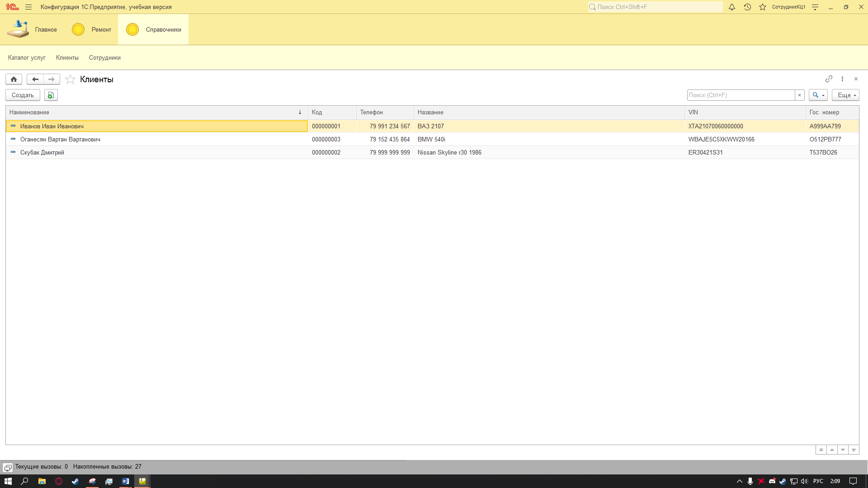Jump to last list row arrow
This screenshot has height=488, width=868.
(x=854, y=450)
